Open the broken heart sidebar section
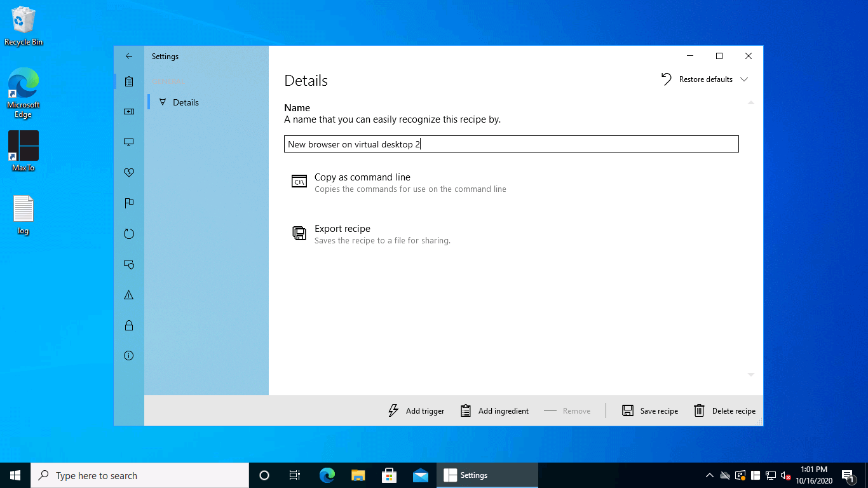The image size is (868, 488). point(129,173)
